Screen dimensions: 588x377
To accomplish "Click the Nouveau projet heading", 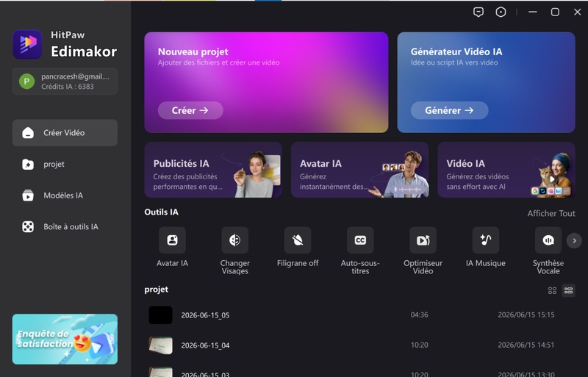I will click(193, 51).
